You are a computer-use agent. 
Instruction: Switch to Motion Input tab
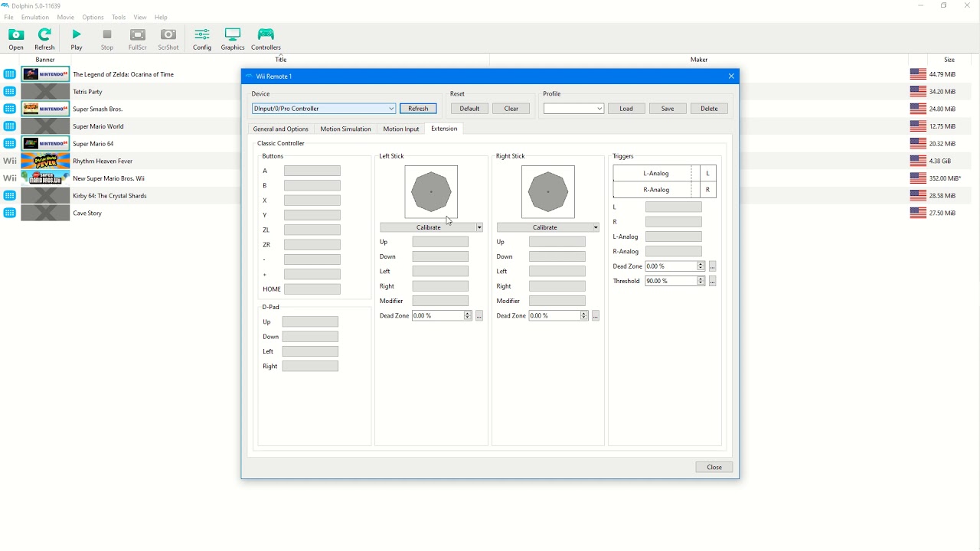click(x=401, y=129)
